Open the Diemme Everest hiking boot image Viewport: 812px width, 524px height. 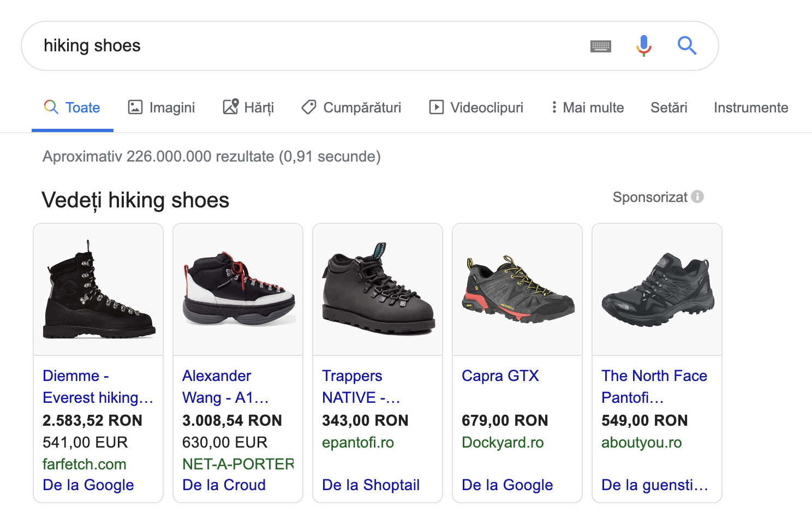coord(98,289)
